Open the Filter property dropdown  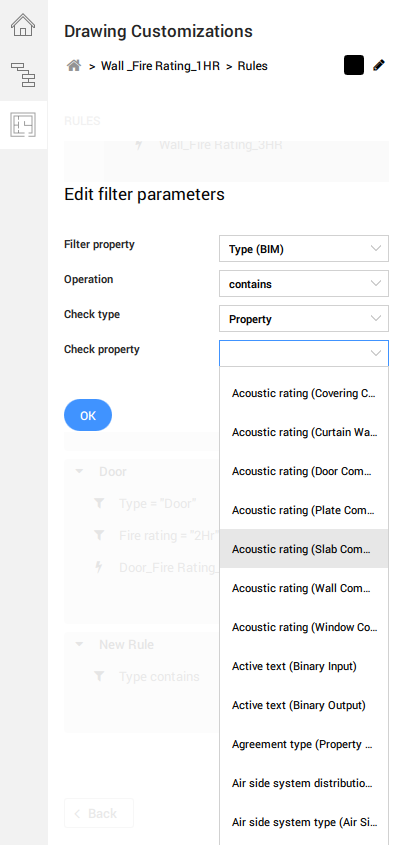[304, 248]
